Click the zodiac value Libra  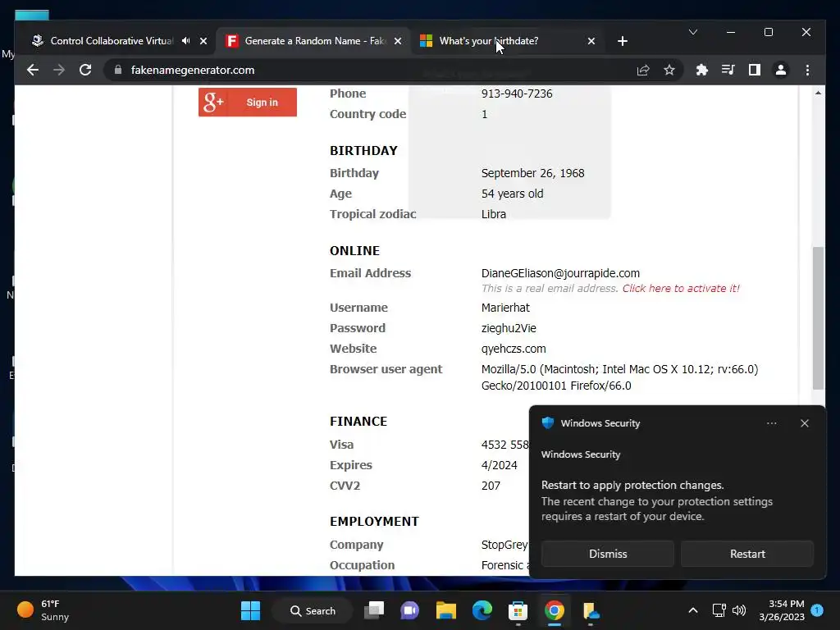(493, 214)
